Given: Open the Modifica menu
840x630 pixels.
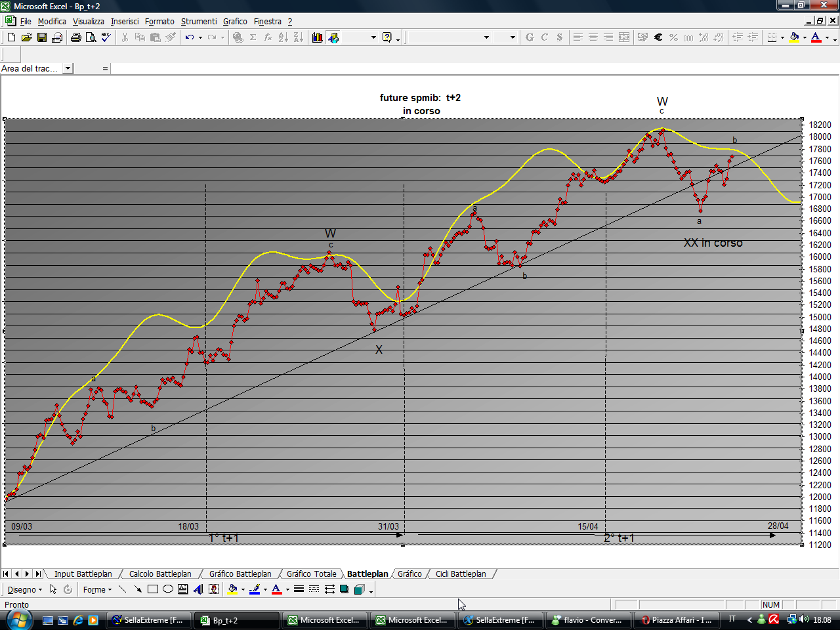Looking at the screenshot, I should tap(52, 21).
